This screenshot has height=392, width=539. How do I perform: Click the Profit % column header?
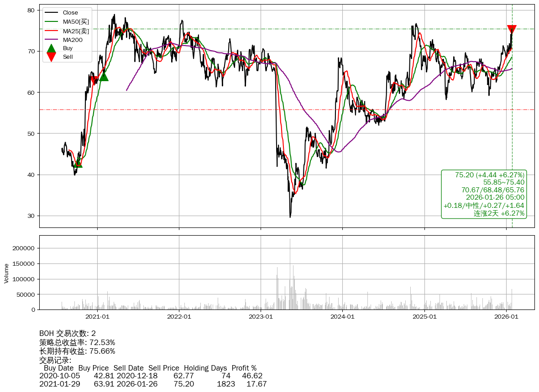[244, 368]
